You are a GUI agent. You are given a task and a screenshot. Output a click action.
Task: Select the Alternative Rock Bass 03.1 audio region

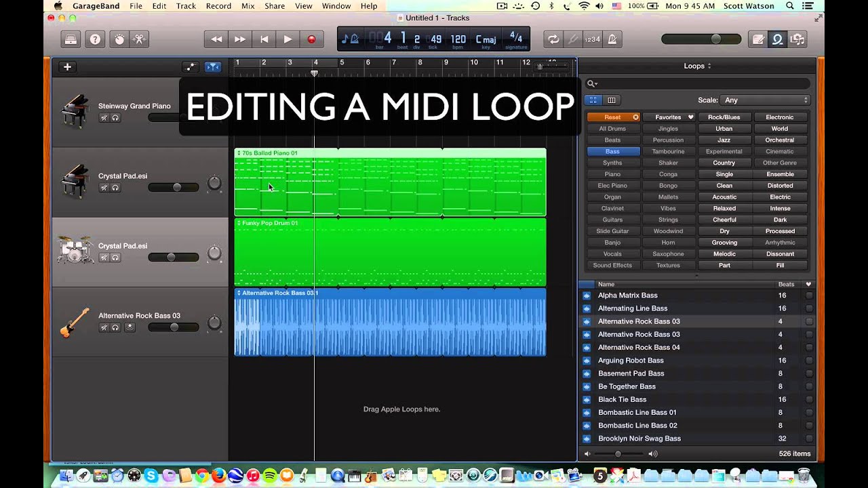(390, 323)
